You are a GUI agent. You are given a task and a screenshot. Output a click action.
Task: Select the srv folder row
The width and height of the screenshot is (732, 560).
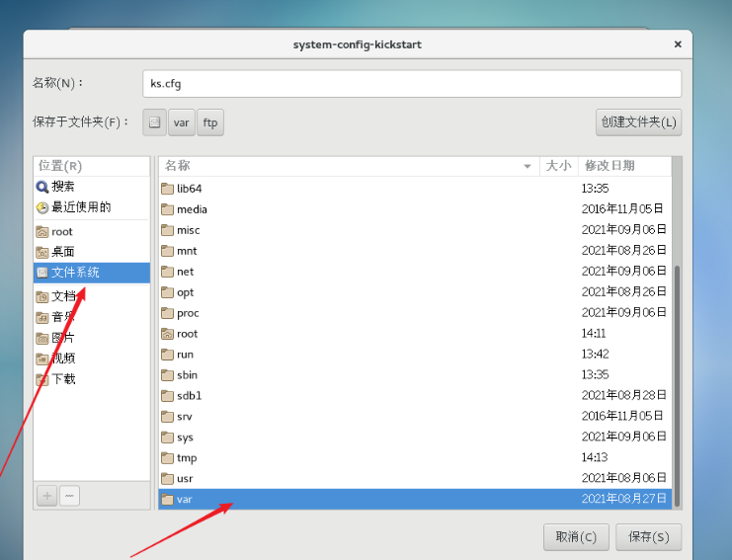(x=415, y=416)
